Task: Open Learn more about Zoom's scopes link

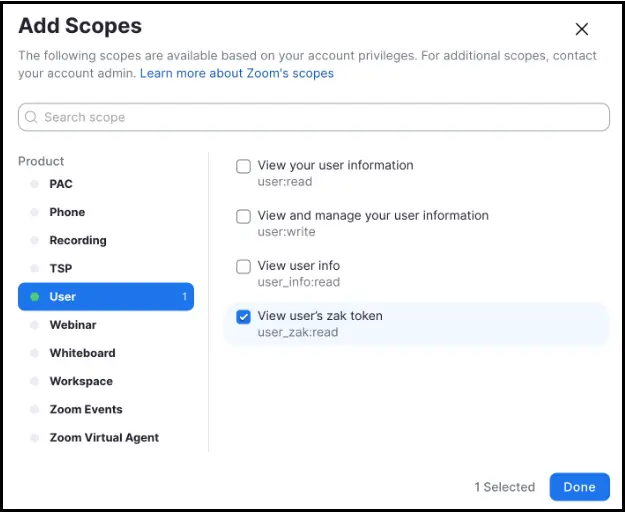Action: click(x=237, y=73)
